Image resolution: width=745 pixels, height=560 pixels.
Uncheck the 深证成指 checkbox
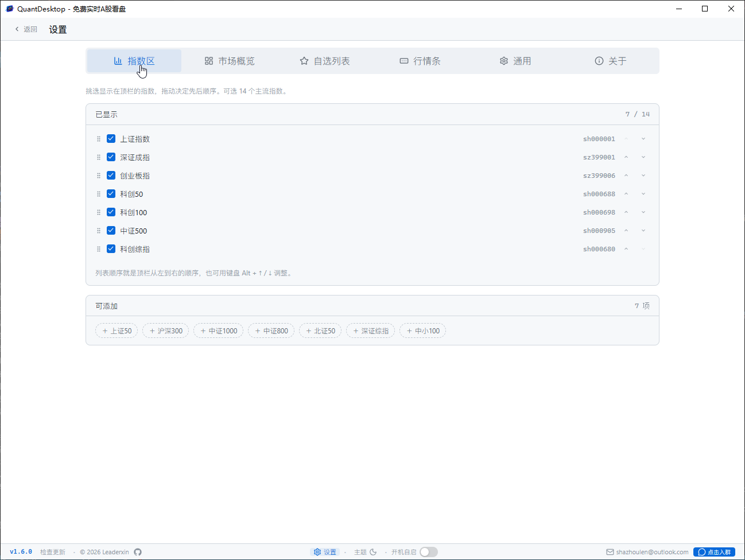click(111, 157)
